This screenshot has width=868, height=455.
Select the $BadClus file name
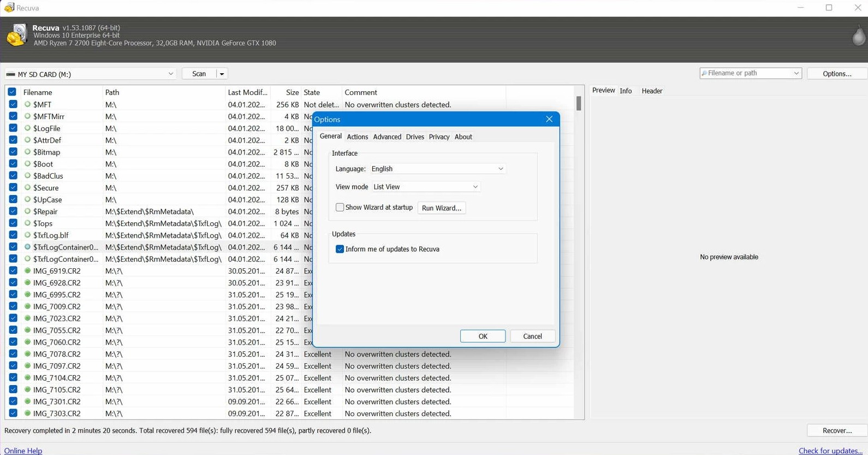48,176
